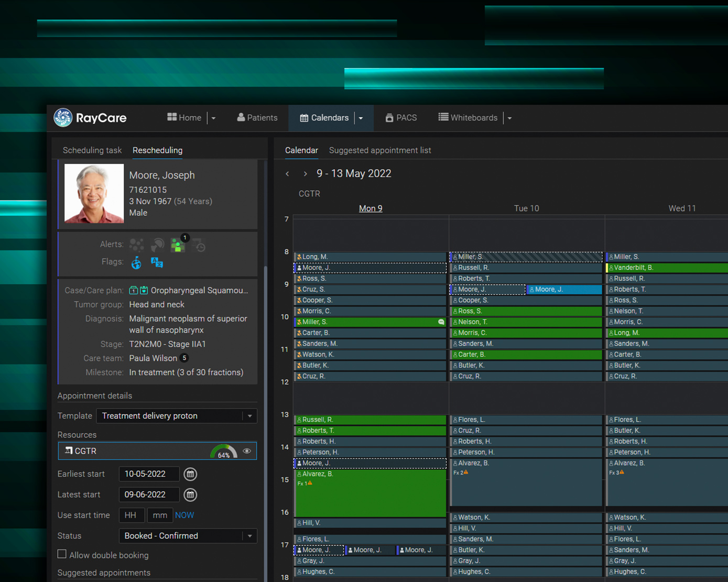Click the NOW start time link
The height and width of the screenshot is (582, 728).
tap(184, 515)
